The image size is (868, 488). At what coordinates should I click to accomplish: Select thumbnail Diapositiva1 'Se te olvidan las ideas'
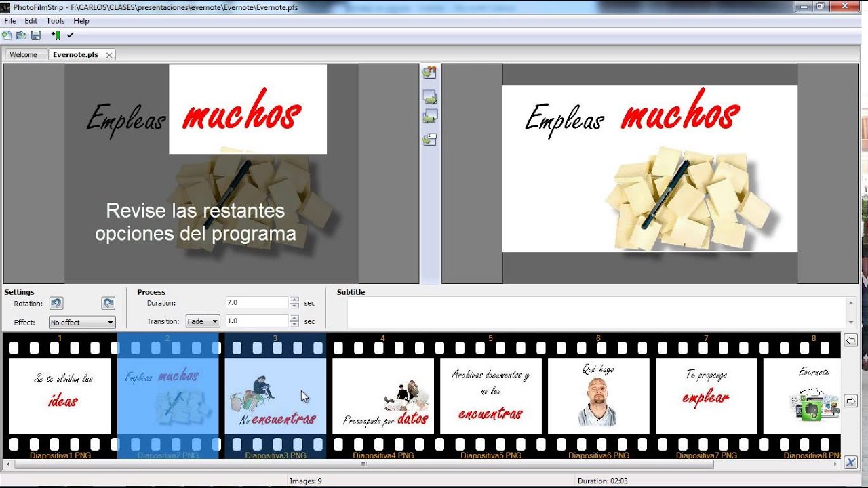pos(60,396)
